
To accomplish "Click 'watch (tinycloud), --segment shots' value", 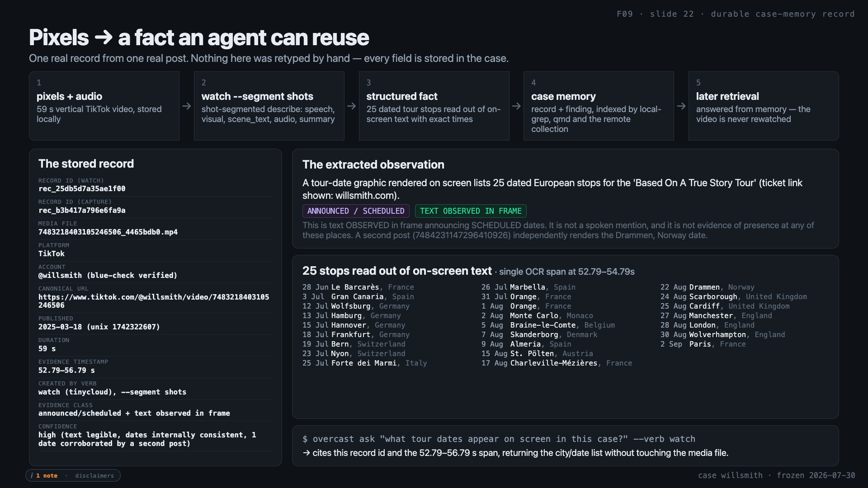I will click(112, 392).
